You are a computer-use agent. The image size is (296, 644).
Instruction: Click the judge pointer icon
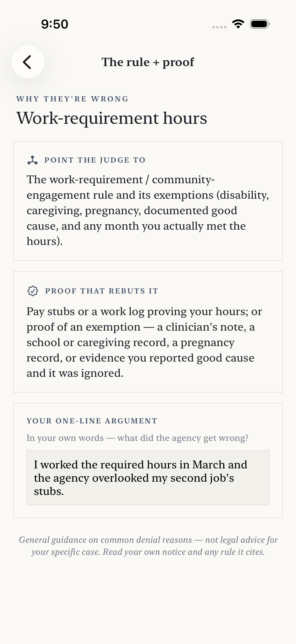32,160
